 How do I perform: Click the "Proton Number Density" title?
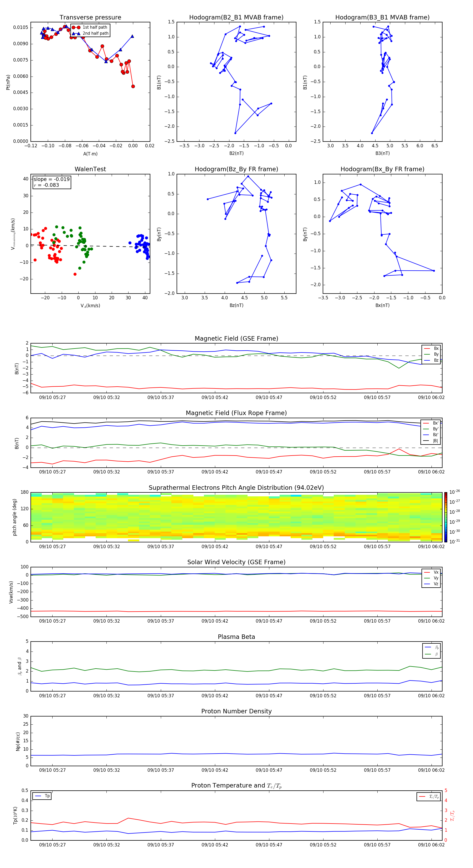coord(236,711)
